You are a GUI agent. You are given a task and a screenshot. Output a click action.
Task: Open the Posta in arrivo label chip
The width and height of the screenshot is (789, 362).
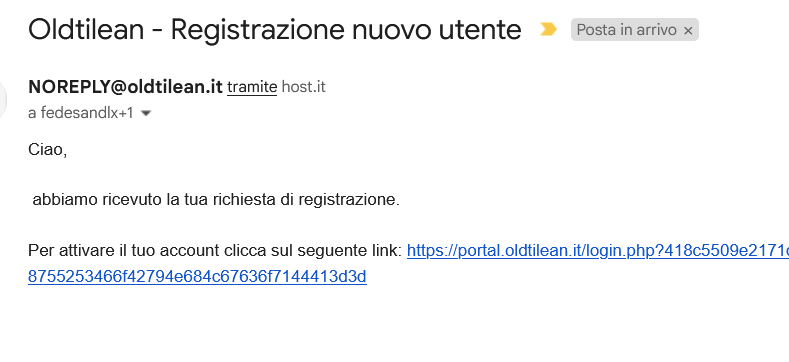[x=626, y=30]
